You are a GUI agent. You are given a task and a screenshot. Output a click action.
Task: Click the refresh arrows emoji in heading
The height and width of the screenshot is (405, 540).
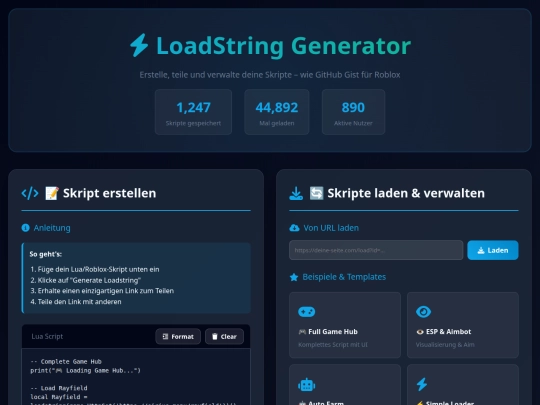(316, 193)
